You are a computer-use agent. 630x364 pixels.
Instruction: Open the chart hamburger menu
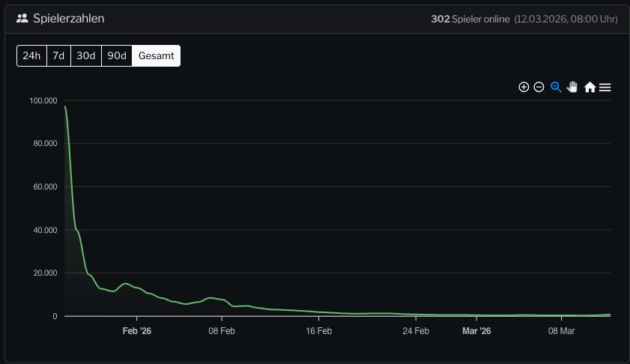tap(605, 88)
